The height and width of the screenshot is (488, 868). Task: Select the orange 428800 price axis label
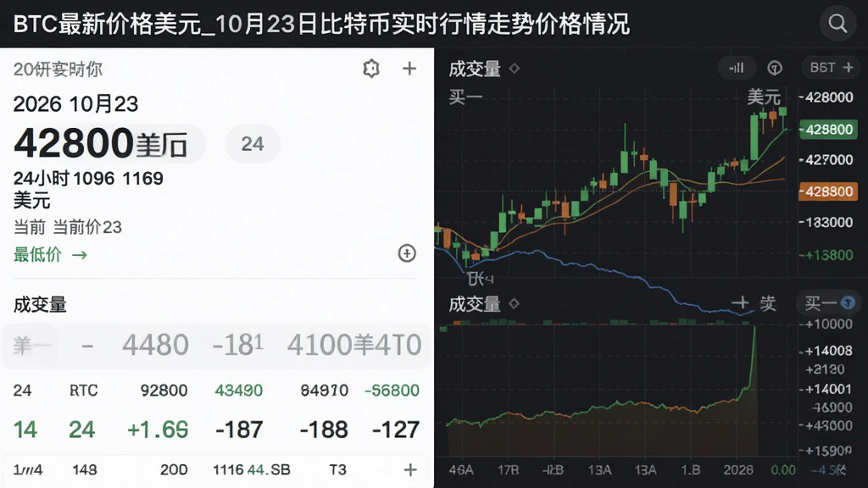[828, 191]
